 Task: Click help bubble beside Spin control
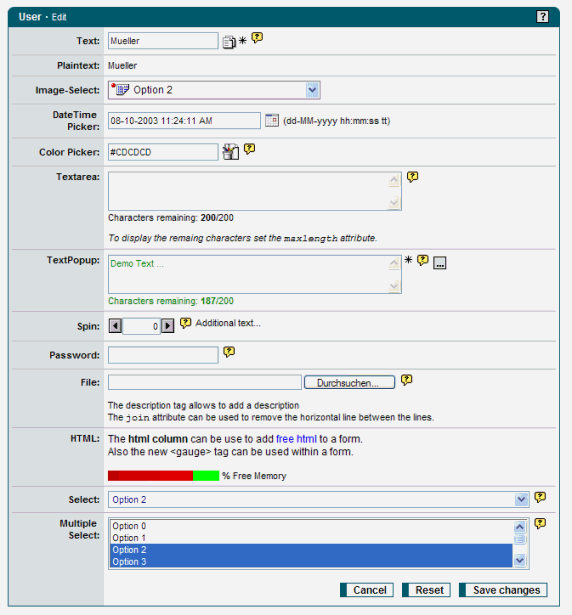pos(186,323)
